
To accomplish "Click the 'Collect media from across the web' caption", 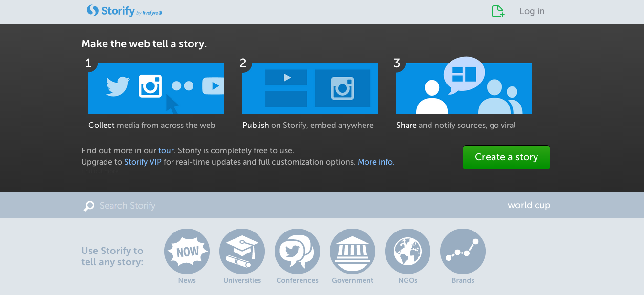I will 152,125.
